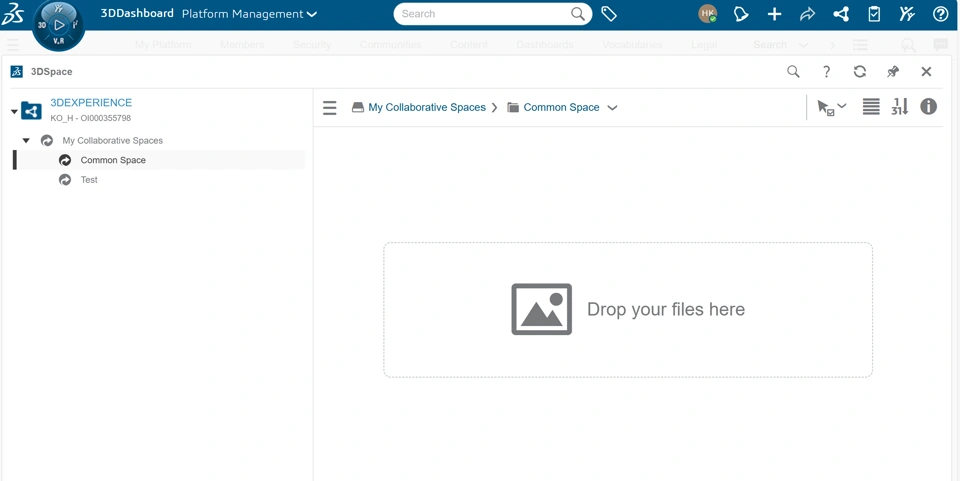Viewport: 960px width, 481px height.
Task: Select Common Space in tree
Action: pos(113,160)
